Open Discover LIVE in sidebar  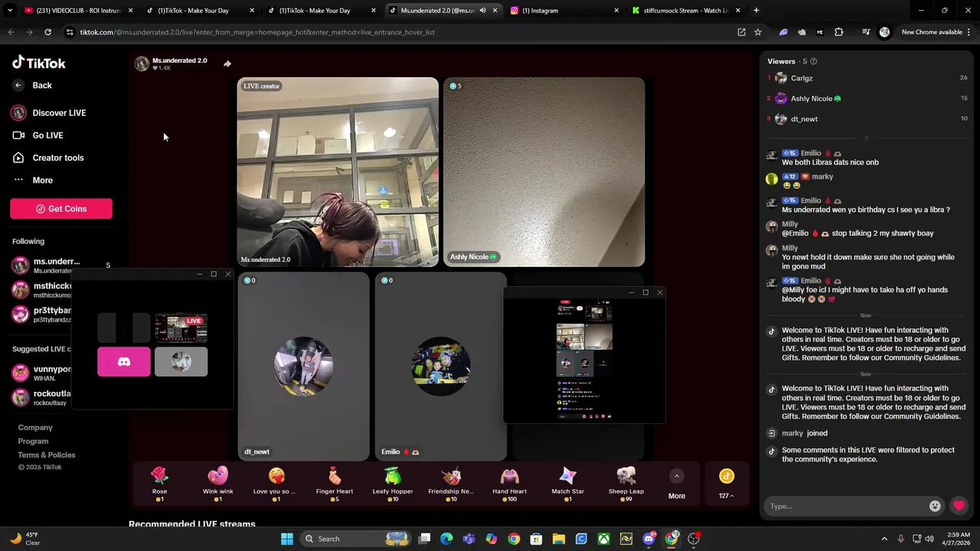(x=49, y=112)
